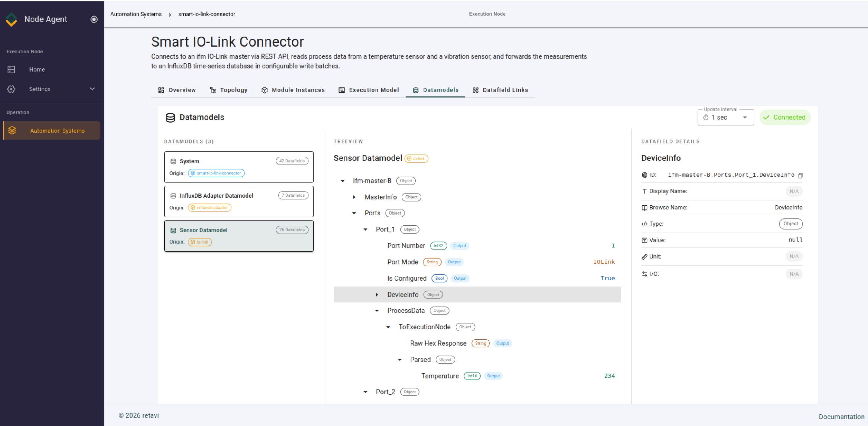Click the io-link chip beside Treeview title
868x426 pixels.
pyautogui.click(x=416, y=159)
